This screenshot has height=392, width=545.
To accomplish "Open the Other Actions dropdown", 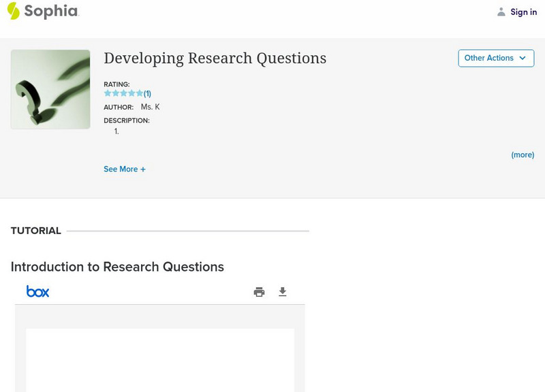I will [495, 58].
